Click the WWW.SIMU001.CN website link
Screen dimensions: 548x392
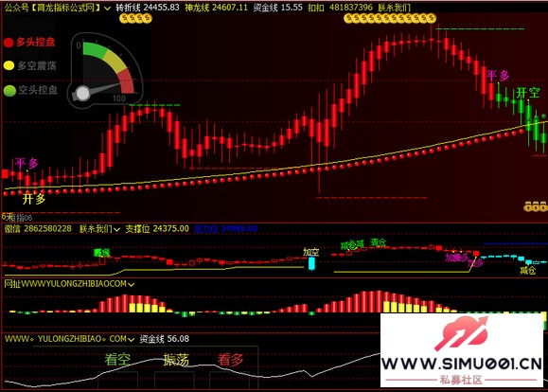(x=461, y=364)
